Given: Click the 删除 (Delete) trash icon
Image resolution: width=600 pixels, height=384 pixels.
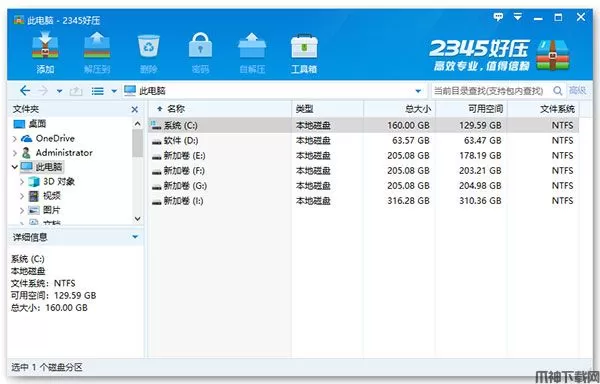Looking at the screenshot, I should 148,46.
